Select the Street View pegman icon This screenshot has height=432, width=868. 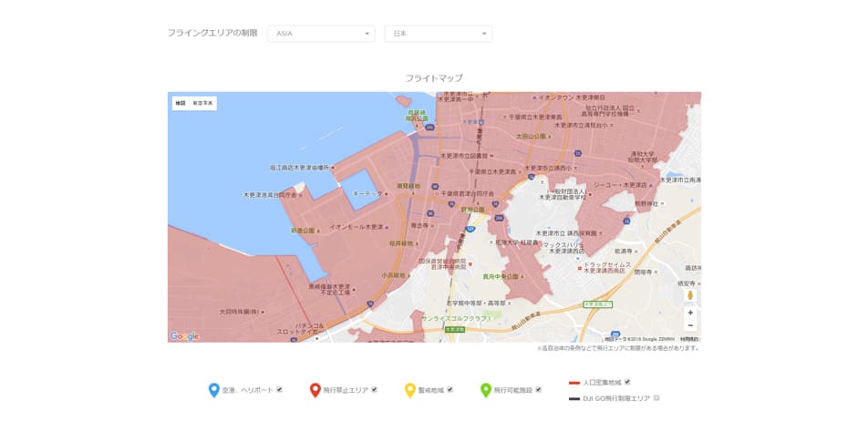[x=690, y=296]
